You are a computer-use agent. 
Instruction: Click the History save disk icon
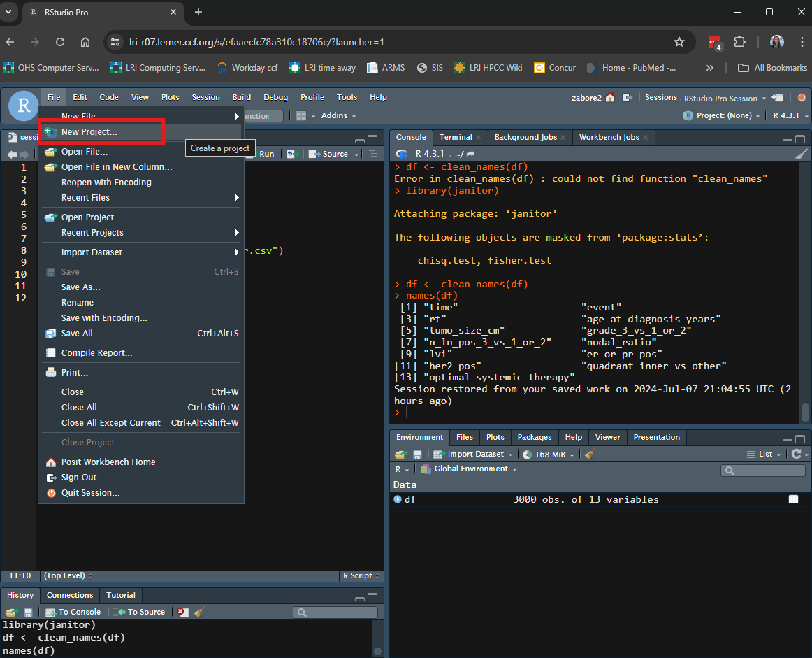tap(28, 613)
